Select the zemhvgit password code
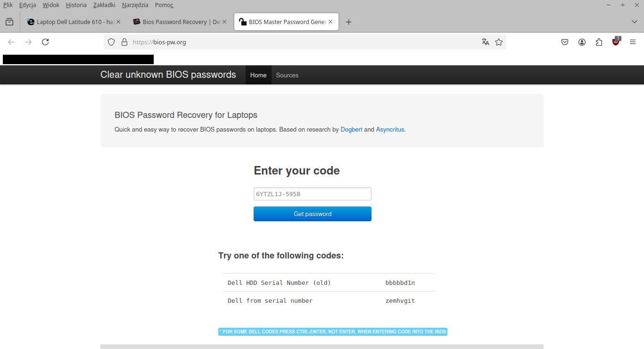The width and height of the screenshot is (644, 349). (x=400, y=300)
